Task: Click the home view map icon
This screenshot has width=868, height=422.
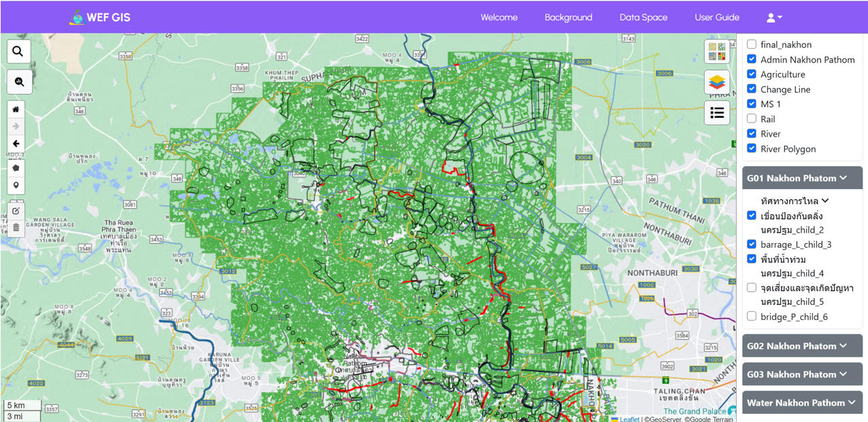Action: [x=16, y=109]
